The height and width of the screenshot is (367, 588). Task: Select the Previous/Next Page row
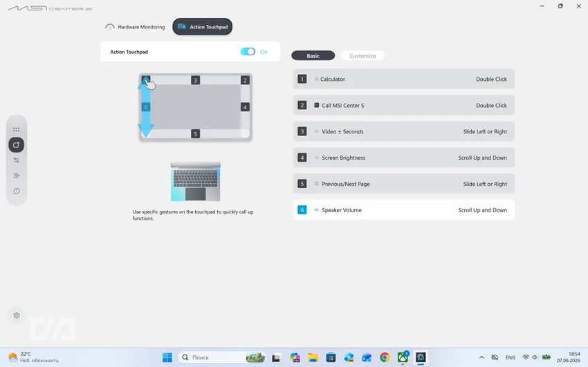[403, 184]
